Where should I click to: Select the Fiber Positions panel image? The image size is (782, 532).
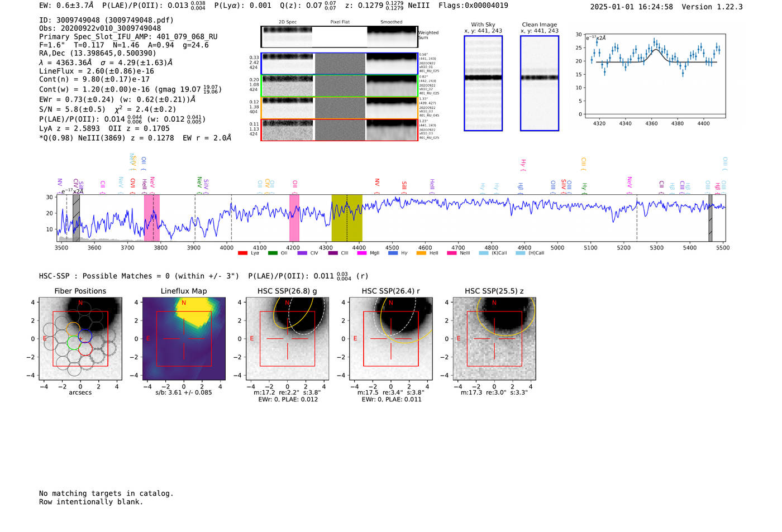[80, 339]
